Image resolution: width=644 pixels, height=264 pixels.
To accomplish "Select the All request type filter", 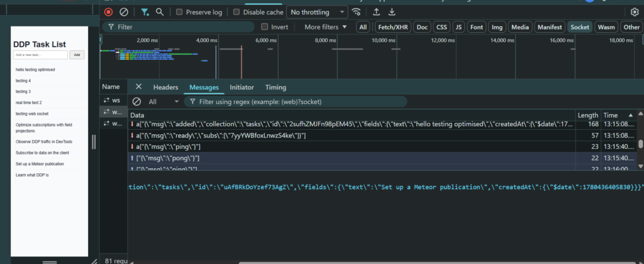I will point(363,27).
